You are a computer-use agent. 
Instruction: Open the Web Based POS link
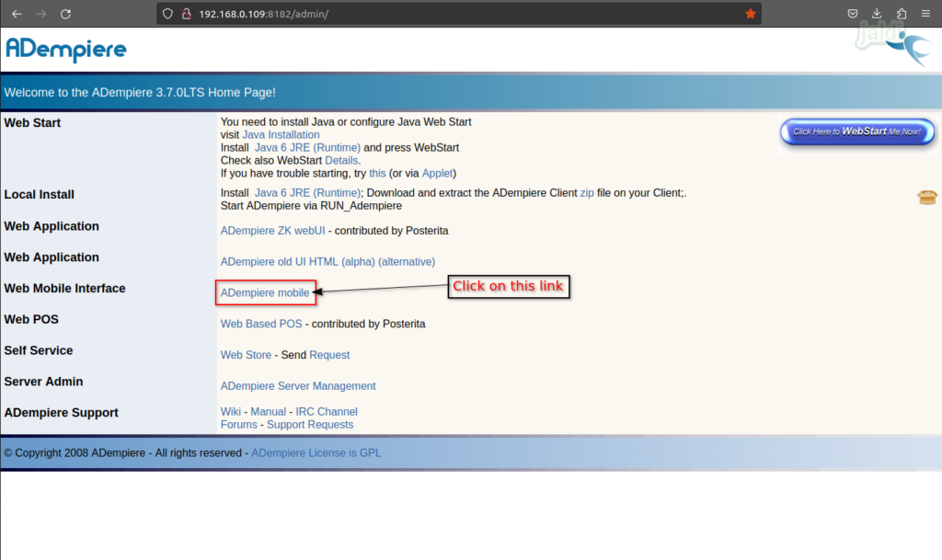tap(261, 324)
